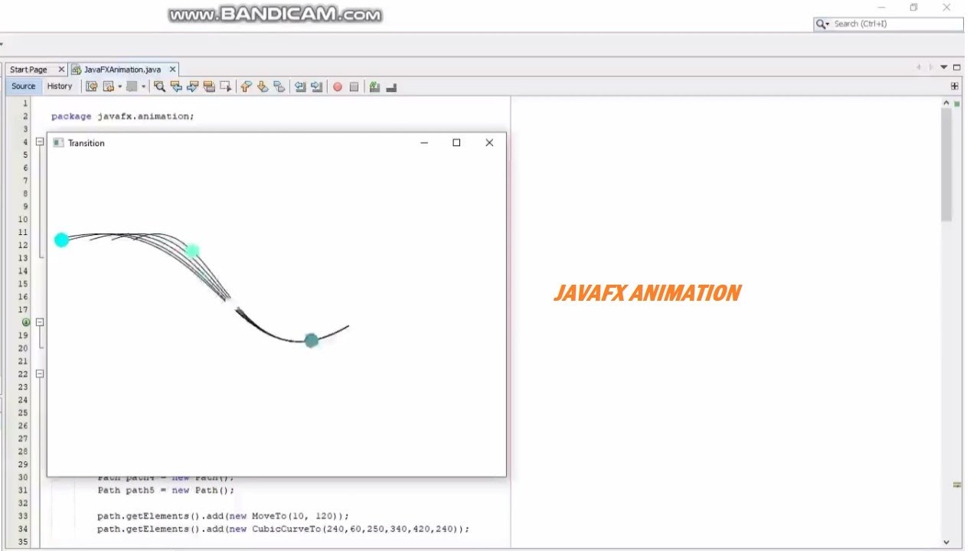
Task: Close the JavaFXAnimation.java tab
Action: 171,70
